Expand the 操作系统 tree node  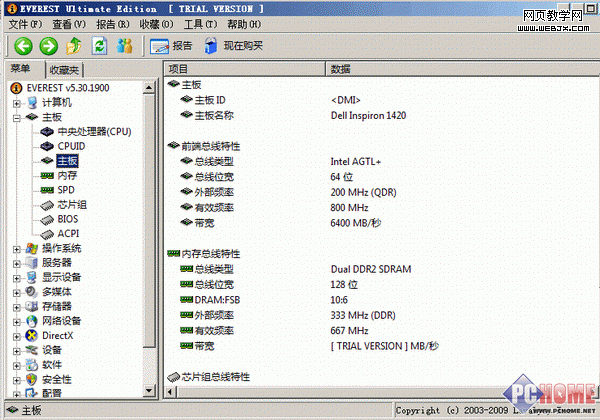tap(17, 248)
